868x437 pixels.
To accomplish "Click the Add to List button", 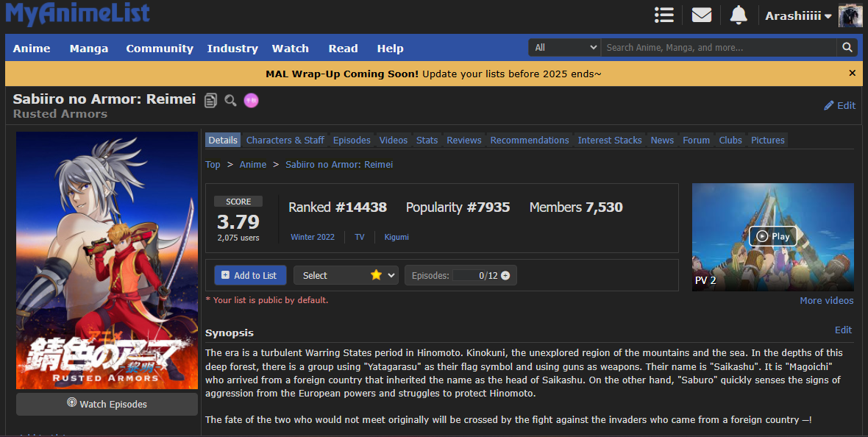I will tap(250, 275).
